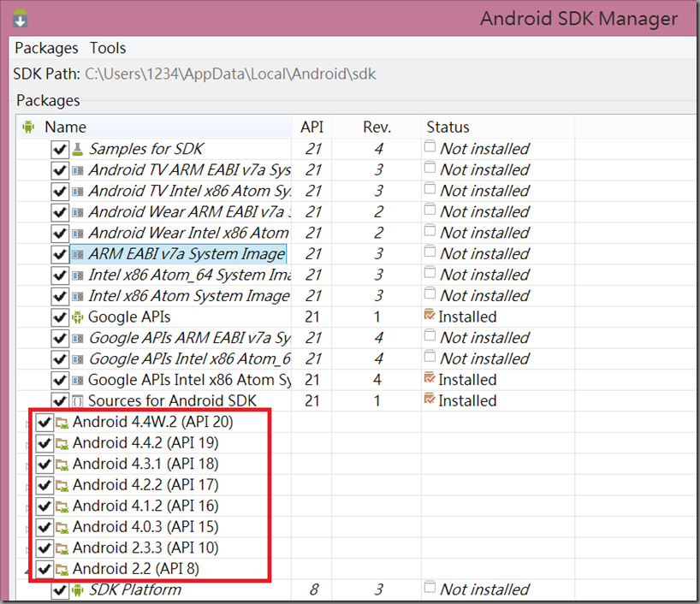Uncheck Google APIs API 21 checkbox
Screen dimensions: 700x604
pyautogui.click(x=60, y=317)
